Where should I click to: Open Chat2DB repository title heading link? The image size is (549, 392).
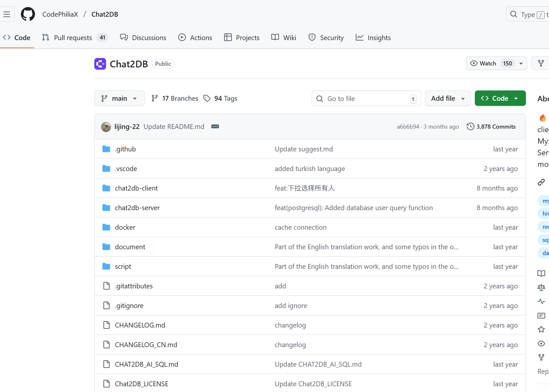point(129,64)
